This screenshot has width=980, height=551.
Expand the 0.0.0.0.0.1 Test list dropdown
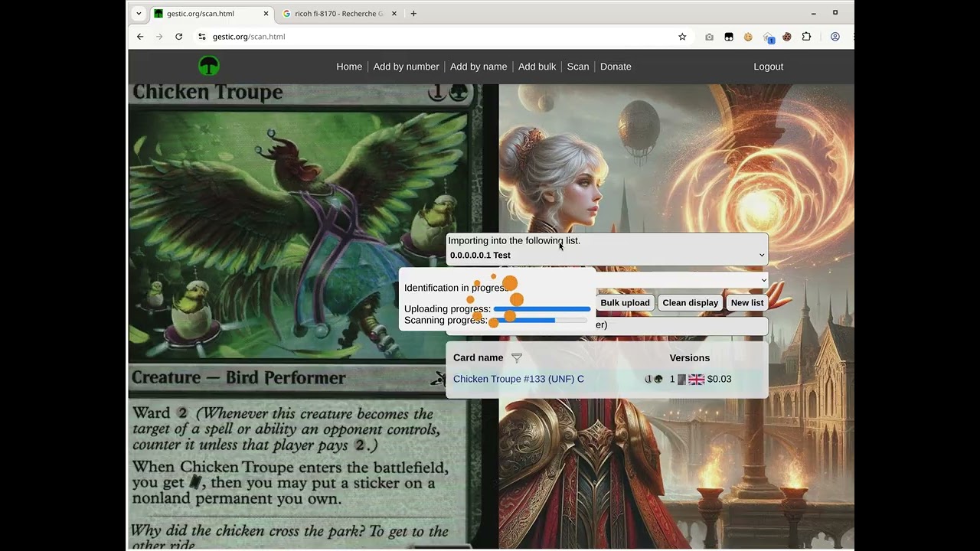click(606, 256)
